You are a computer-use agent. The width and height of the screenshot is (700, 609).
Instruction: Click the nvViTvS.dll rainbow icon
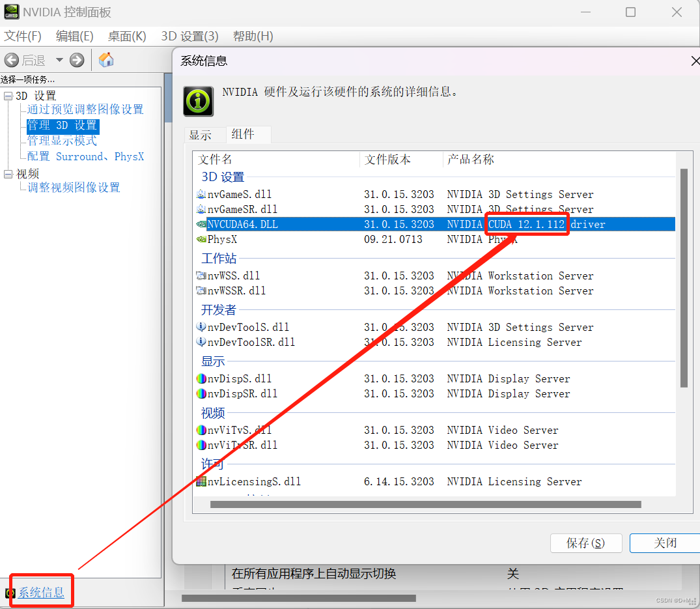[201, 430]
